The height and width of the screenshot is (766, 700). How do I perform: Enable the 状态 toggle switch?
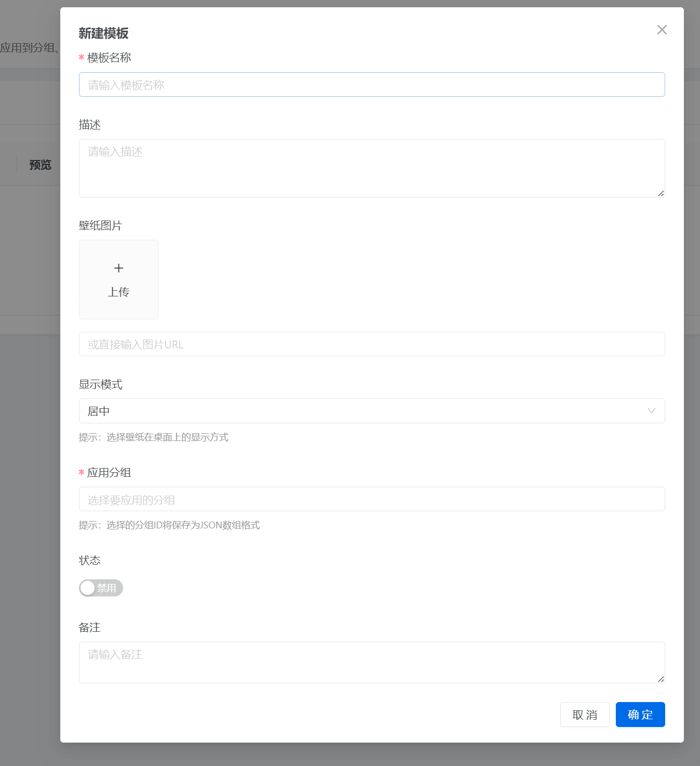click(x=101, y=588)
